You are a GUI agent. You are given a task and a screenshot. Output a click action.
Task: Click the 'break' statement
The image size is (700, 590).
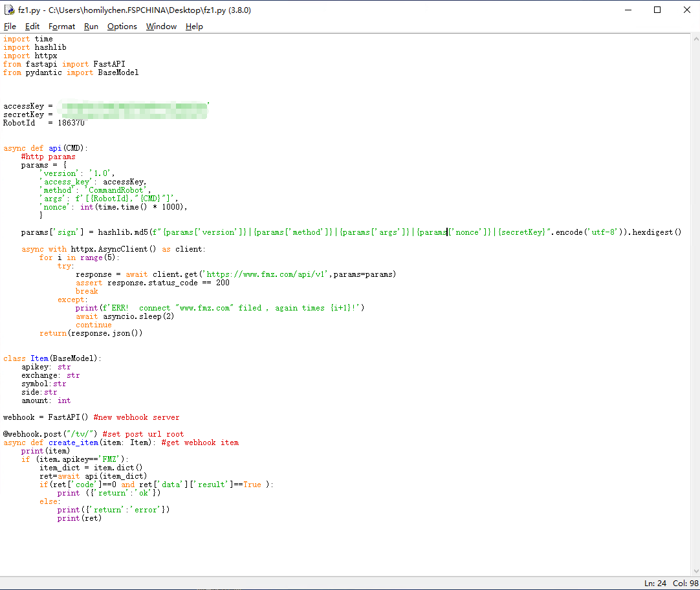tap(87, 291)
